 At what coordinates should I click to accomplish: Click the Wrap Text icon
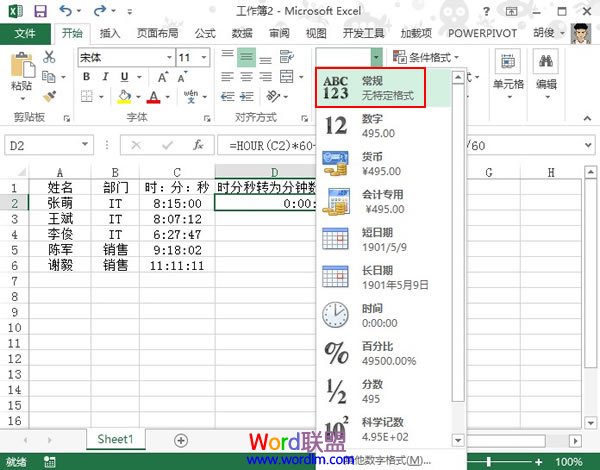tap(287, 57)
